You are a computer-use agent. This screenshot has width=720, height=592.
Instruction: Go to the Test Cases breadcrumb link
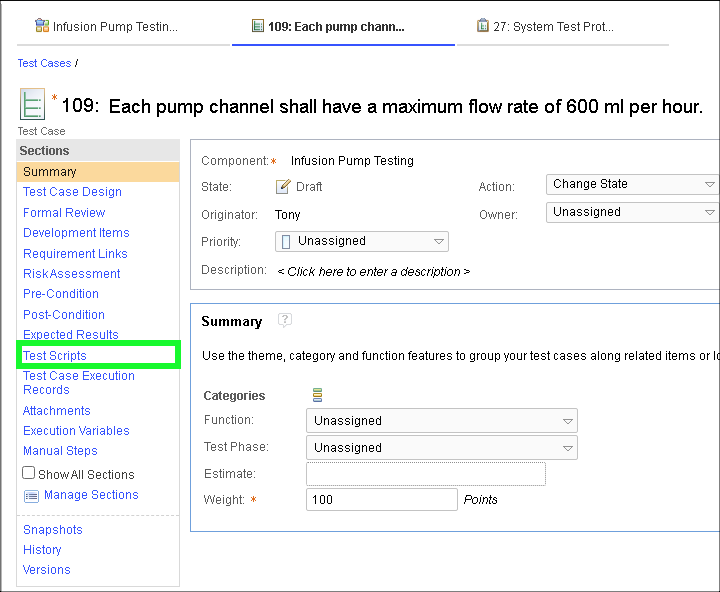44,63
